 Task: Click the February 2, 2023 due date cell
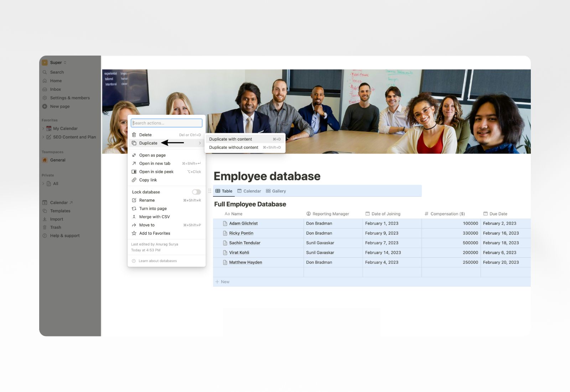pyautogui.click(x=506, y=223)
